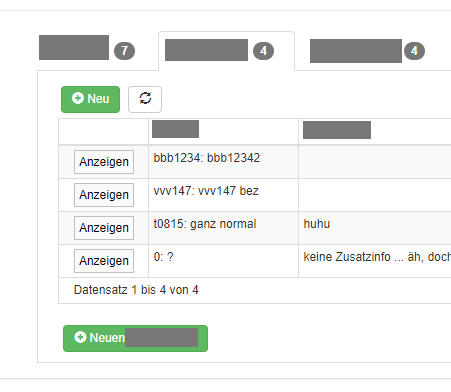Click the green Neu button
Screen dimensions: 451x392
(x=90, y=99)
